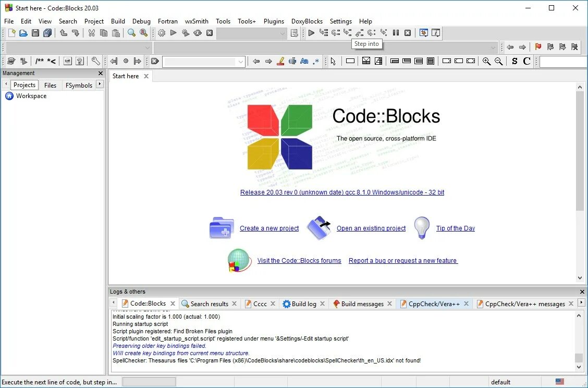Toggle selected-text-only search option

[292, 61]
